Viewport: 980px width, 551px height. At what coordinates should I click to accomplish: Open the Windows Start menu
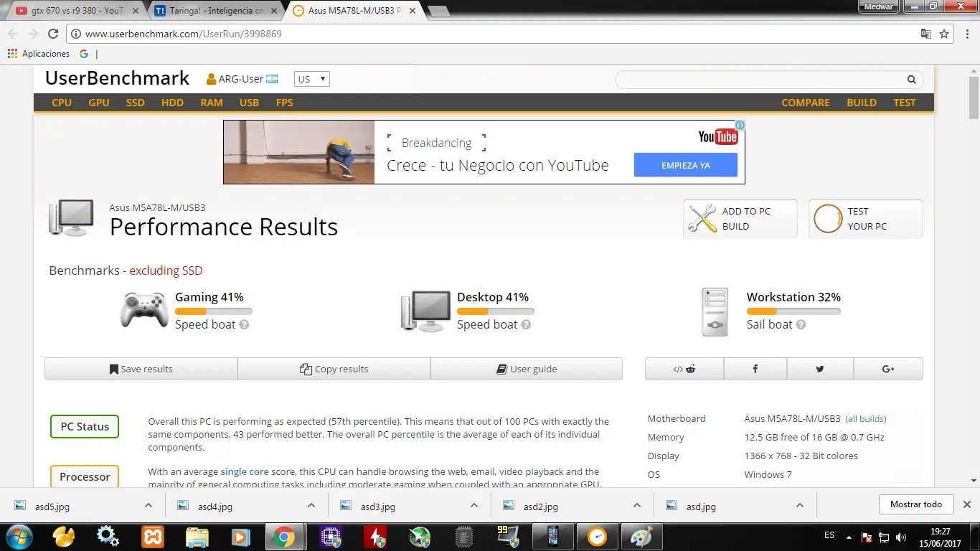pos(19,536)
